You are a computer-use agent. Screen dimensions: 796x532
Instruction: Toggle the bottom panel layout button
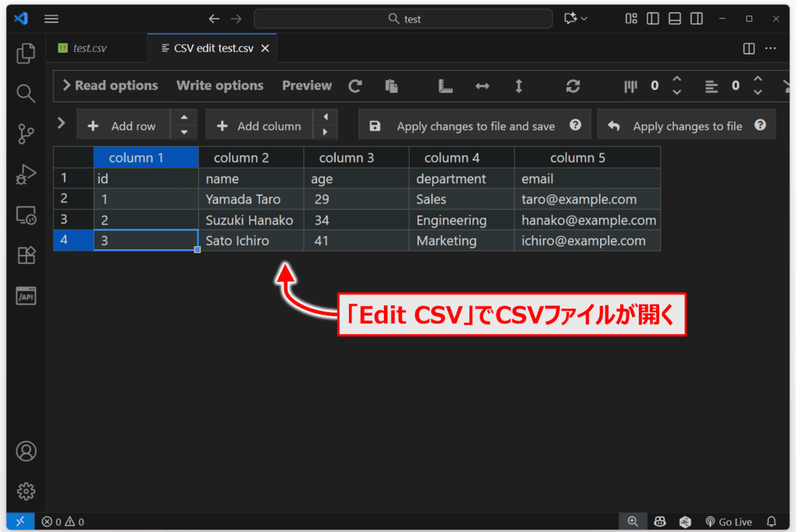[x=675, y=19]
